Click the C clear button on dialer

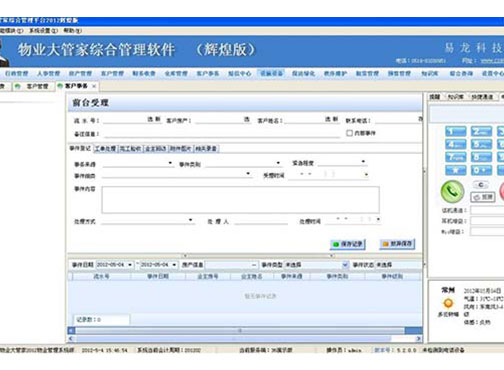(481, 185)
